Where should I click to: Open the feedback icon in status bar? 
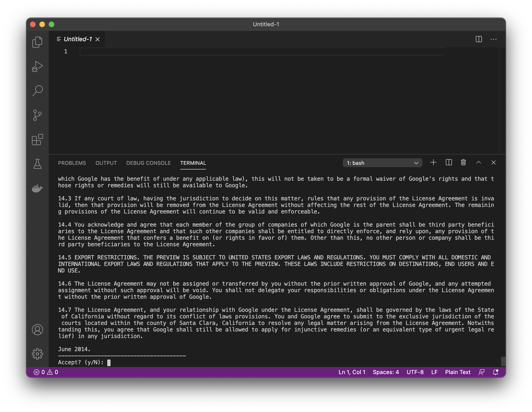click(x=481, y=372)
